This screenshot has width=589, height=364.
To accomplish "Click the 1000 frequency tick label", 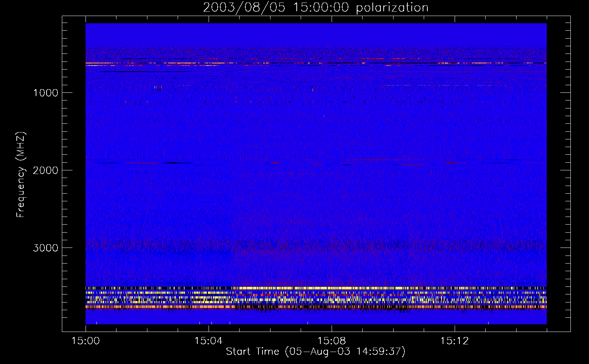I will click(x=46, y=93).
